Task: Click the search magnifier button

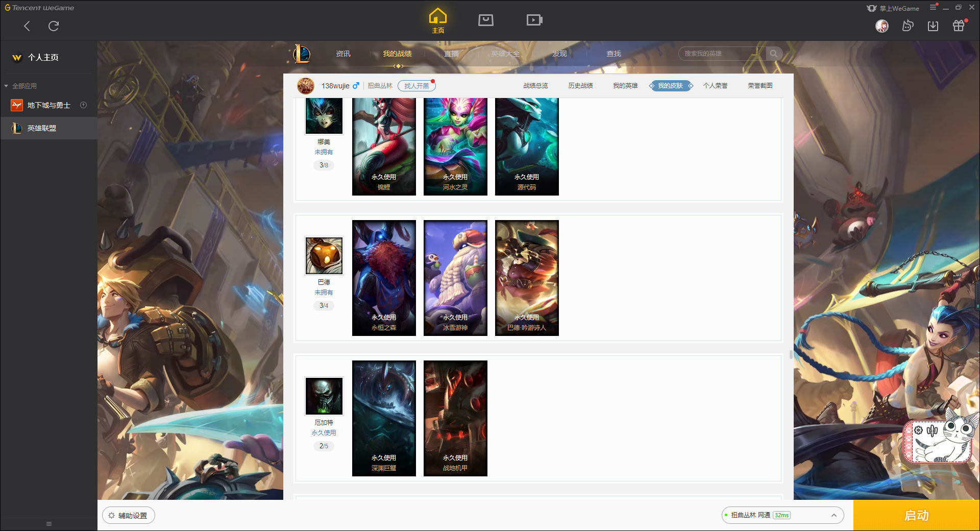Action: tap(774, 54)
